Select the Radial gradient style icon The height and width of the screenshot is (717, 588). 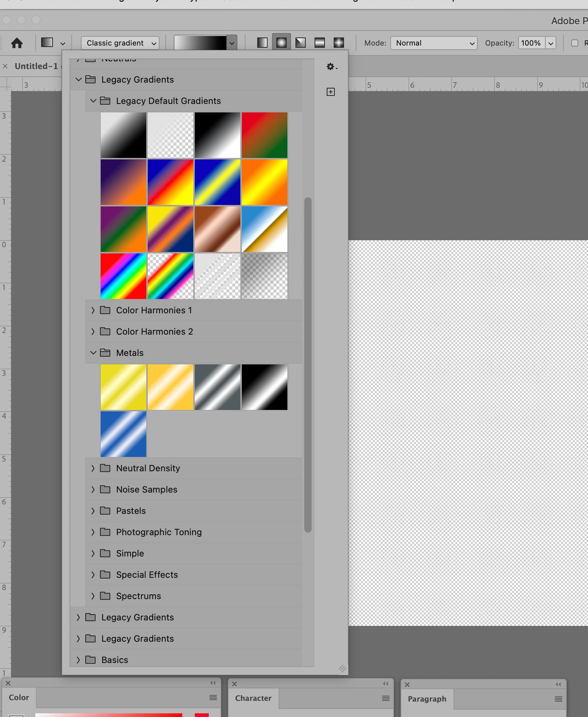pyautogui.click(x=282, y=43)
